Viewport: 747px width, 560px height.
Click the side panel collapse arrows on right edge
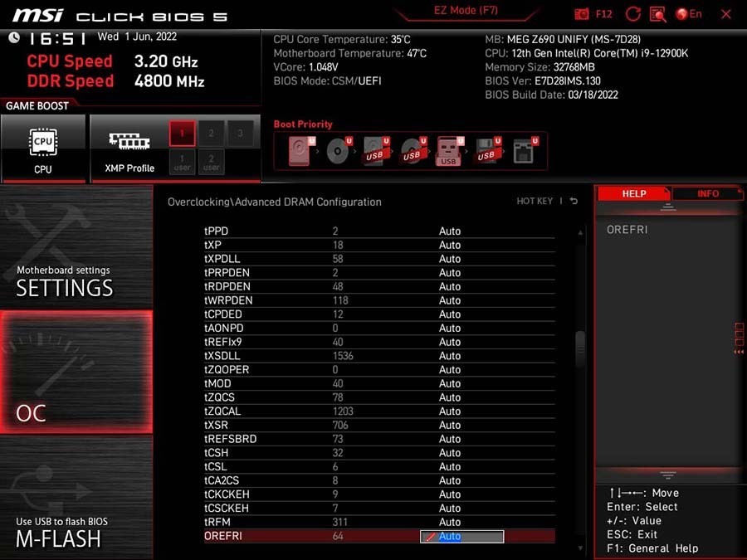click(739, 352)
